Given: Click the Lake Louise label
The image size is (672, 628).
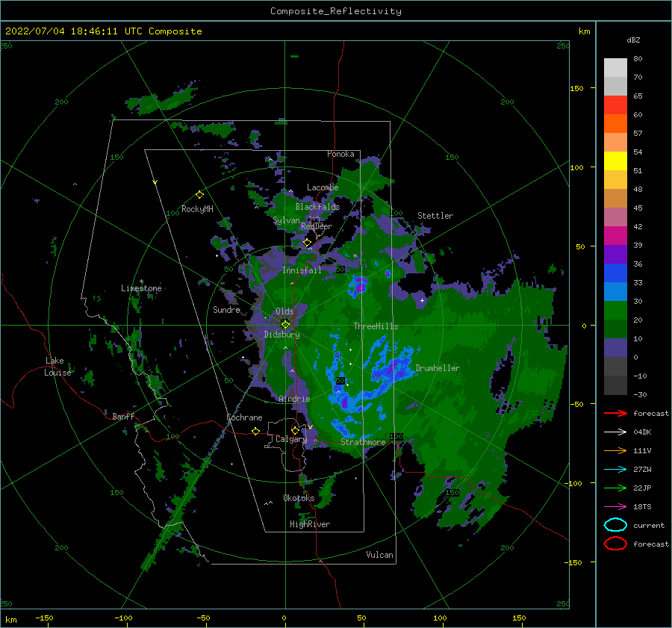Looking at the screenshot, I should 57,367.
